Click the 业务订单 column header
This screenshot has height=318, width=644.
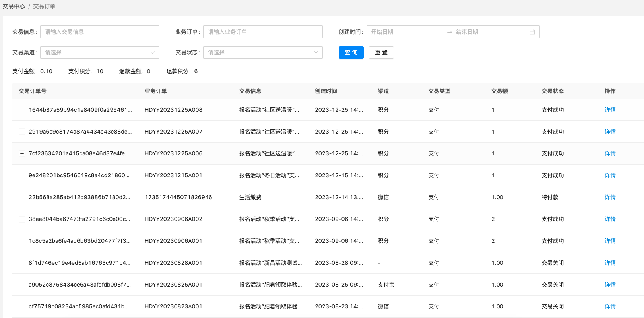tap(156, 91)
